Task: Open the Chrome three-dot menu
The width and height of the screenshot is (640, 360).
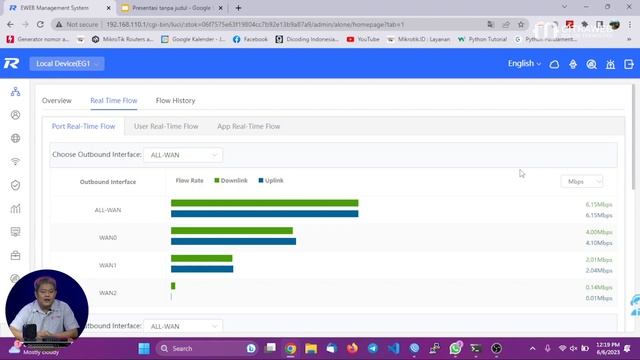Action: pos(629,24)
